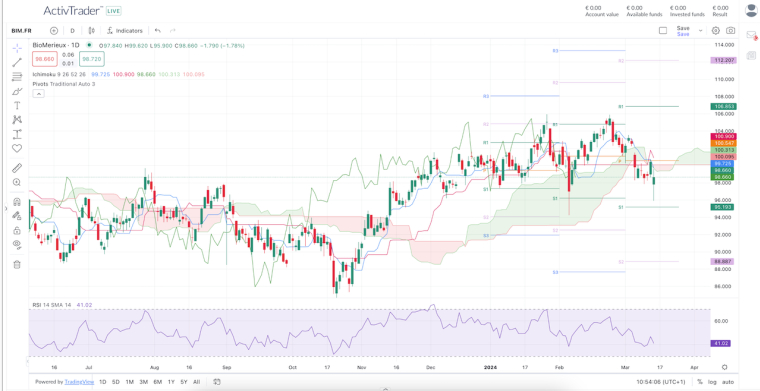Image resolution: width=760 pixels, height=391 pixels.
Task: Toggle stay in drawing mode
Action: (x=17, y=216)
